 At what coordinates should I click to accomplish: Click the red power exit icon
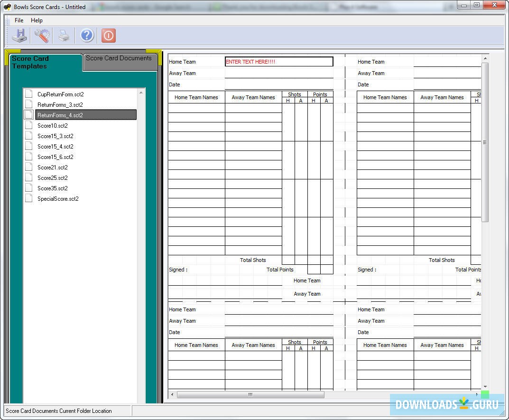click(109, 36)
